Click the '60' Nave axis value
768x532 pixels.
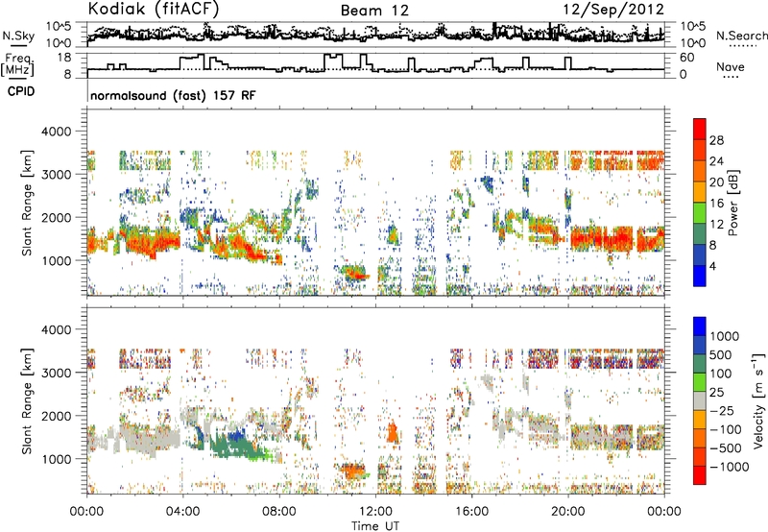click(x=687, y=57)
